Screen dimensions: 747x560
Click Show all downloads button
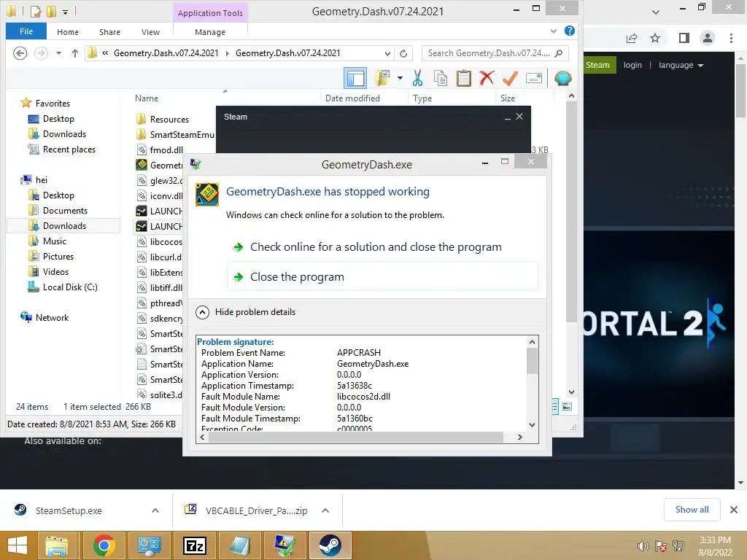point(692,510)
